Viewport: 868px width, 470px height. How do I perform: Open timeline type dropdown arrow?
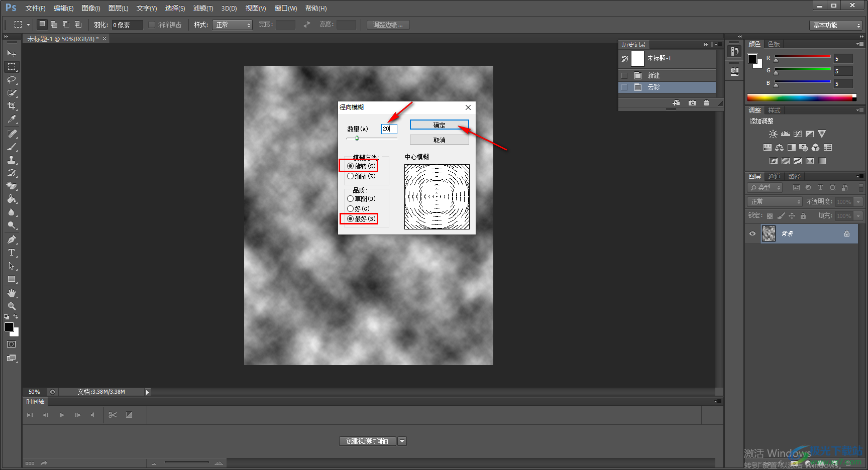click(x=402, y=441)
